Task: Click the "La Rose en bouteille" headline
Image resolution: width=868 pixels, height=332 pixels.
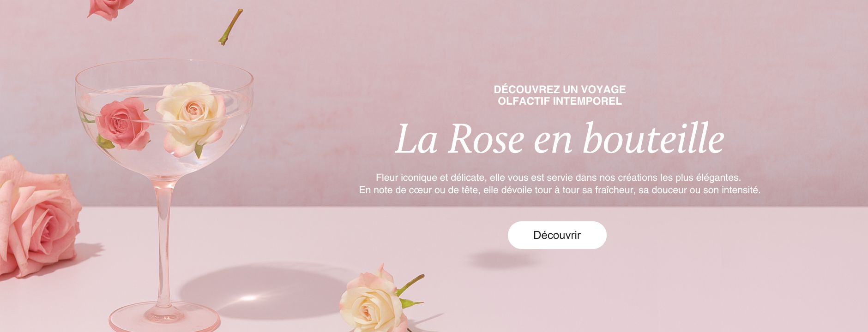Action: pos(560,139)
